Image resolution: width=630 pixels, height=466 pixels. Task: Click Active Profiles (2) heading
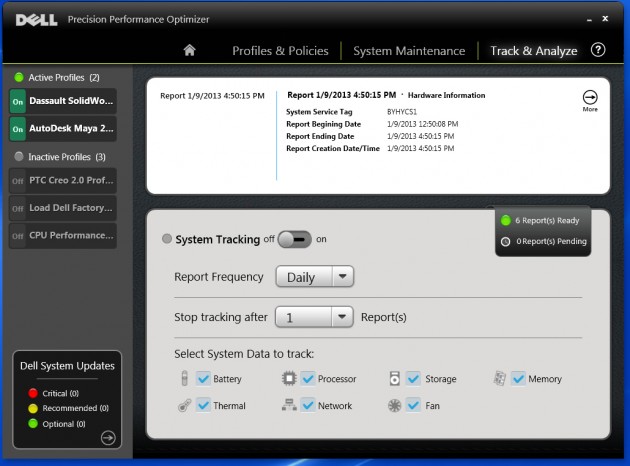[64, 78]
